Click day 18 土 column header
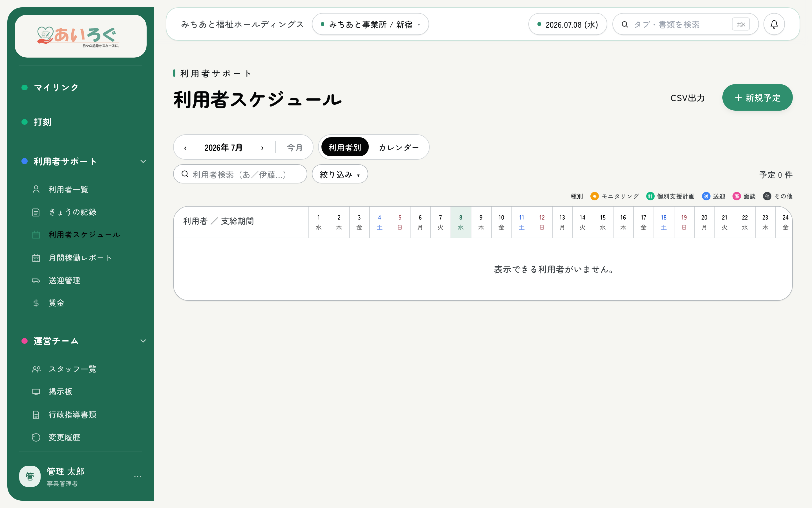 click(664, 222)
